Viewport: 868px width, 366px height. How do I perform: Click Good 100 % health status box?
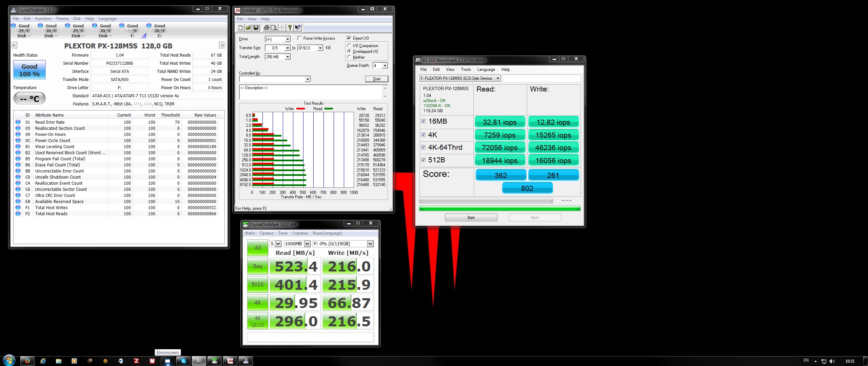click(x=29, y=70)
